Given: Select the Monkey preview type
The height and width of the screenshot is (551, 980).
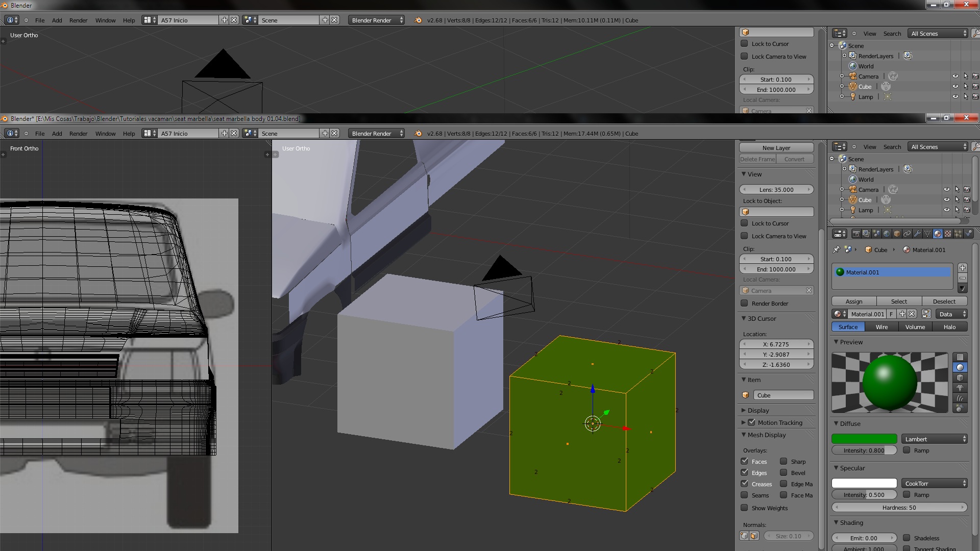Looking at the screenshot, I should 960,388.
